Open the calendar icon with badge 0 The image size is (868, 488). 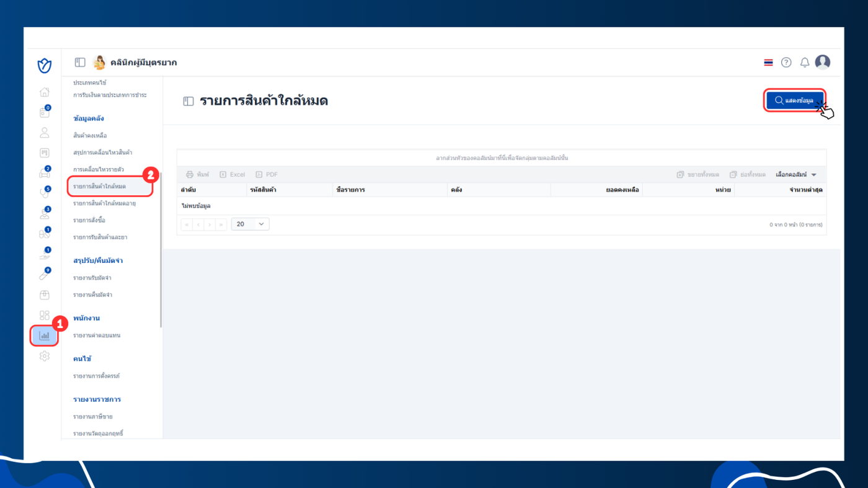point(45,112)
